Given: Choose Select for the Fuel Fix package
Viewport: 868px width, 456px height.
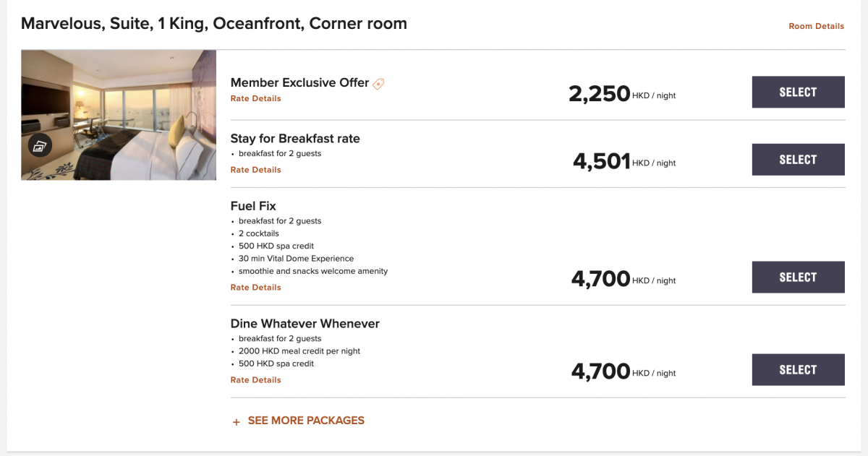Looking at the screenshot, I should (798, 277).
